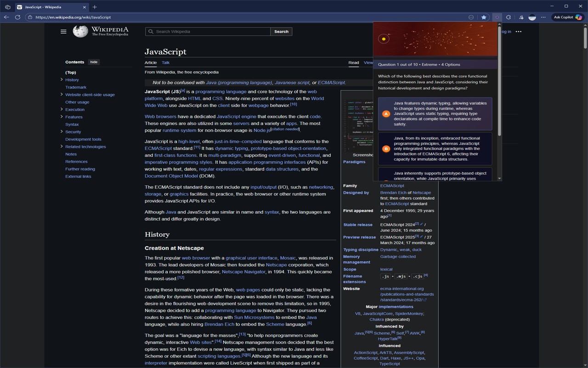The height and width of the screenshot is (368, 588).
Task: Select answer option A in quiz popup
Action: pyautogui.click(x=435, y=114)
